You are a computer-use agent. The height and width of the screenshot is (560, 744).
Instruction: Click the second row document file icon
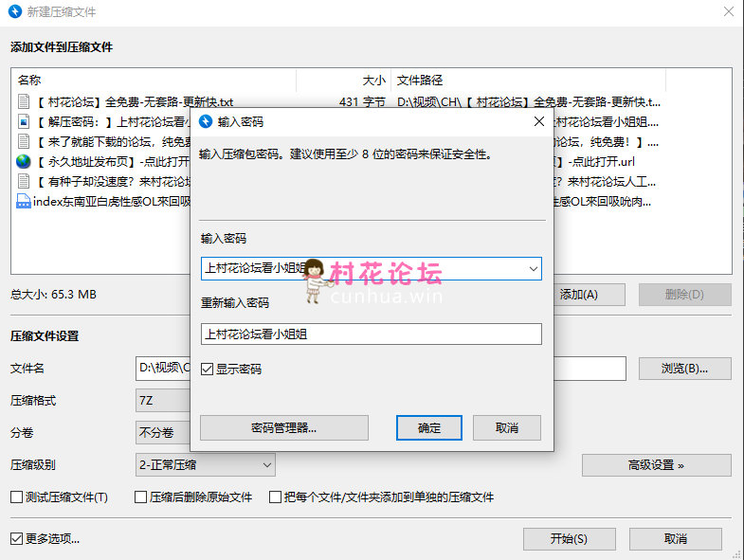(24, 121)
